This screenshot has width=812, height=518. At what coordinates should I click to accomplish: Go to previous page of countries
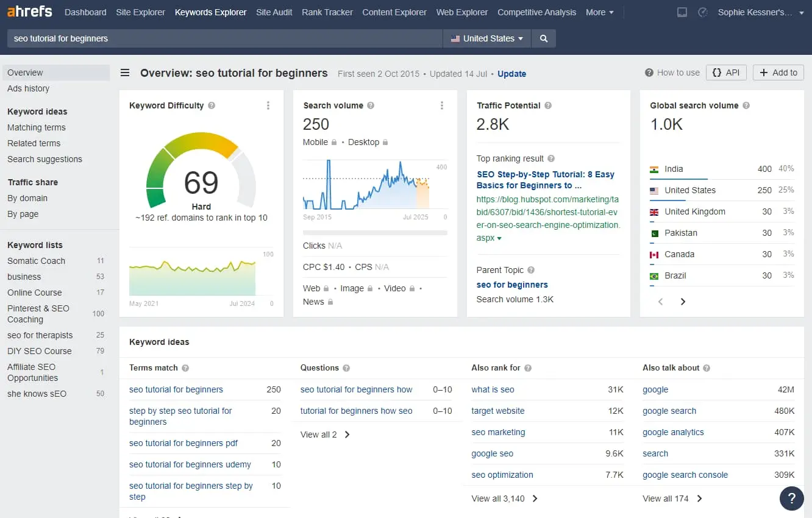(661, 302)
